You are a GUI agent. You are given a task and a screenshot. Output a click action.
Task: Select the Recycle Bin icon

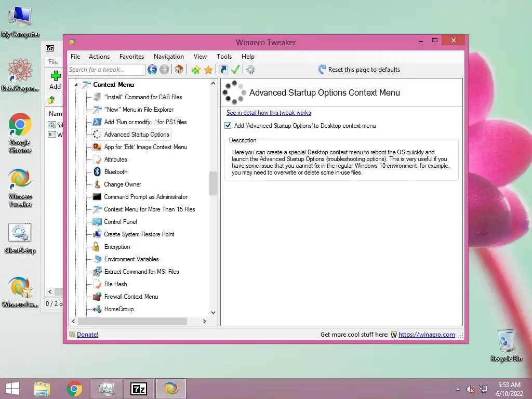pyautogui.click(x=506, y=345)
